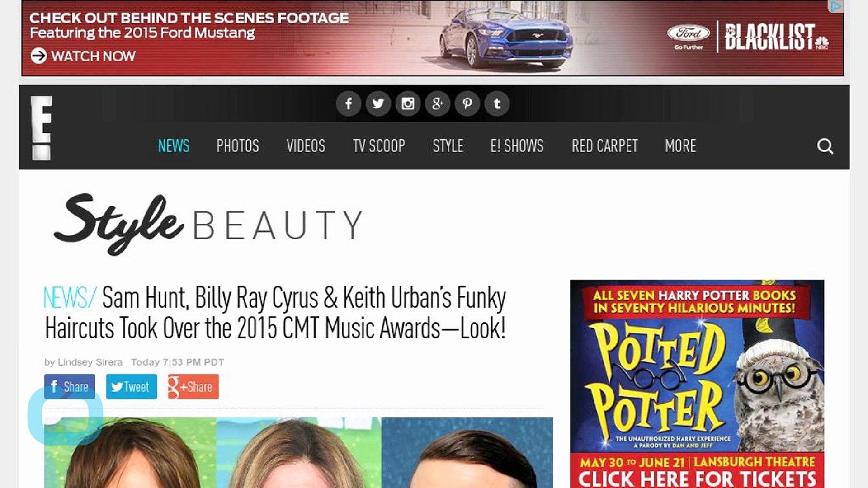Open E! Pinterest page icon
Image resolution: width=868 pixels, height=488 pixels.
pos(467,104)
